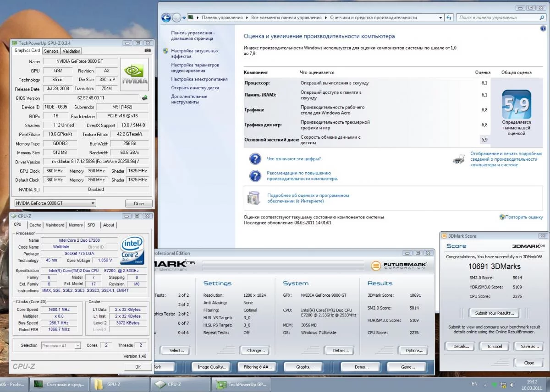Click the BIOS save chip icon in GPU-Z
The width and height of the screenshot is (550, 392).
pyautogui.click(x=145, y=98)
